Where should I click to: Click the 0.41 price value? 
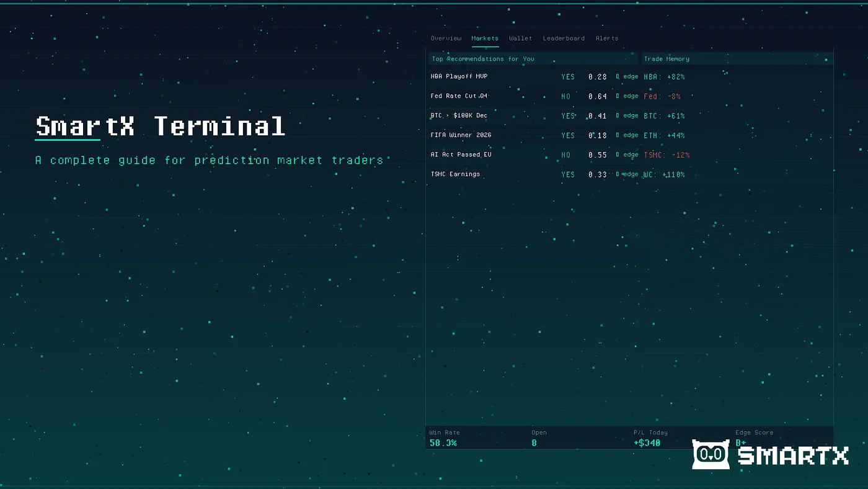[598, 116]
